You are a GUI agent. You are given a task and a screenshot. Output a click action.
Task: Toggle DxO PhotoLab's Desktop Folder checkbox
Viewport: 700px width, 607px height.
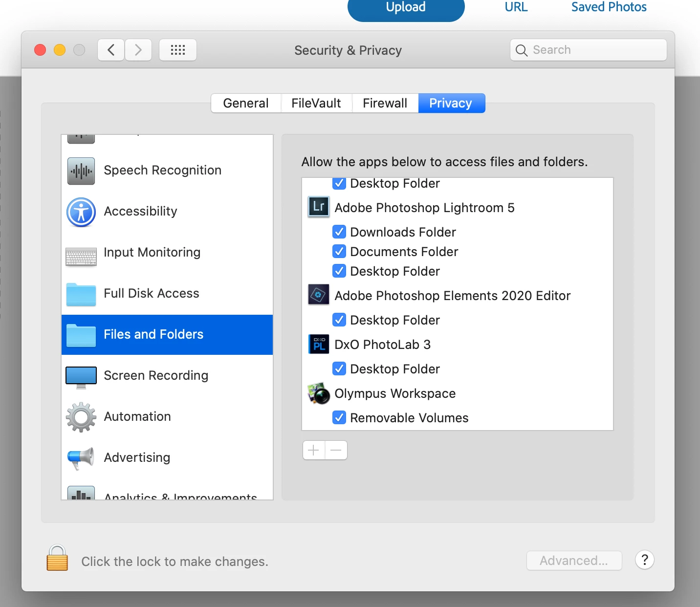click(339, 369)
